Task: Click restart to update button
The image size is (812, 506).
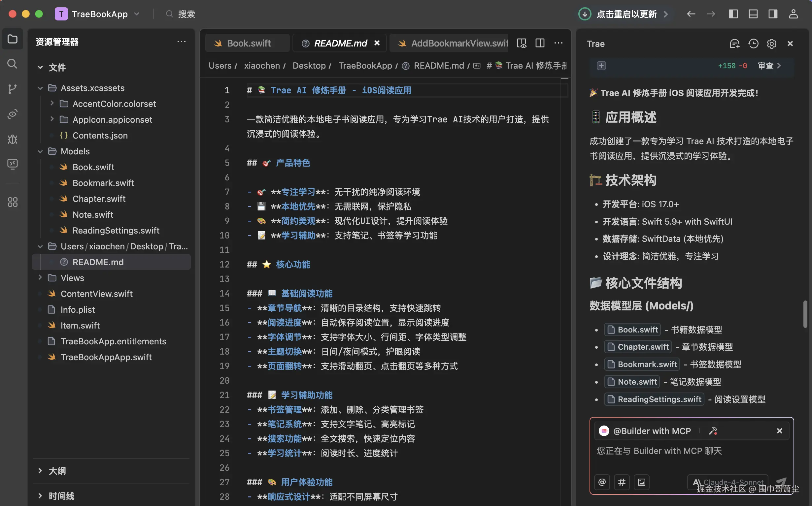Action: pos(623,14)
